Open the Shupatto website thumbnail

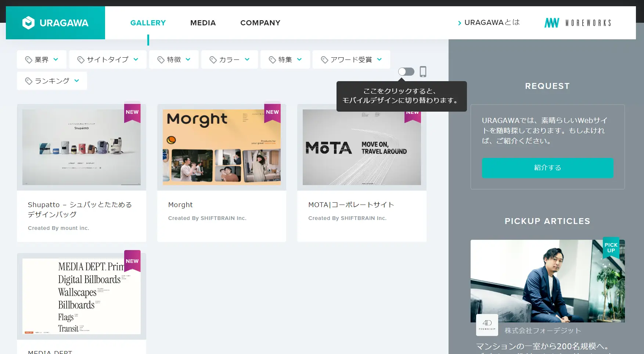[x=82, y=147]
